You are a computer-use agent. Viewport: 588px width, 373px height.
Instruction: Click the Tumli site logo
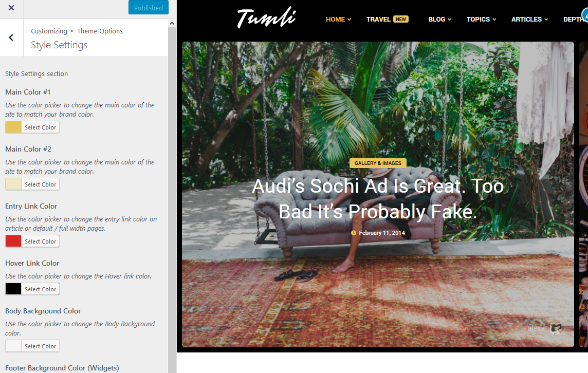266,17
